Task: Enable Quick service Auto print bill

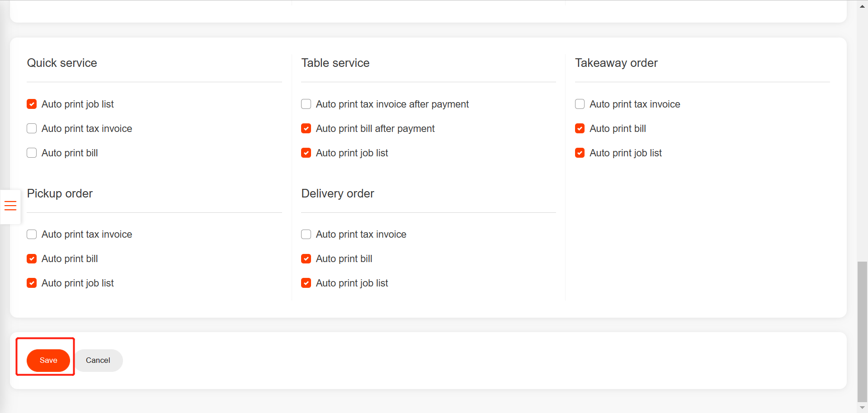Action: 32,153
